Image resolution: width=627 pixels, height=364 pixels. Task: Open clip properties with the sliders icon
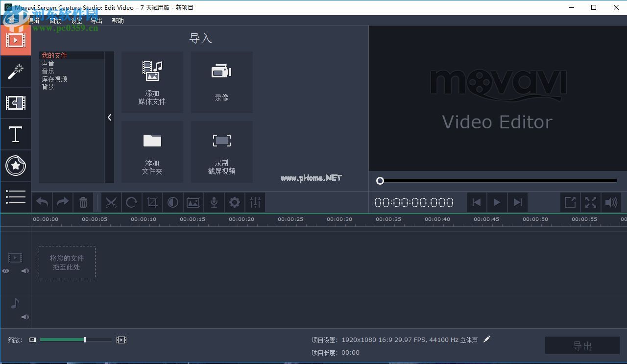click(255, 202)
